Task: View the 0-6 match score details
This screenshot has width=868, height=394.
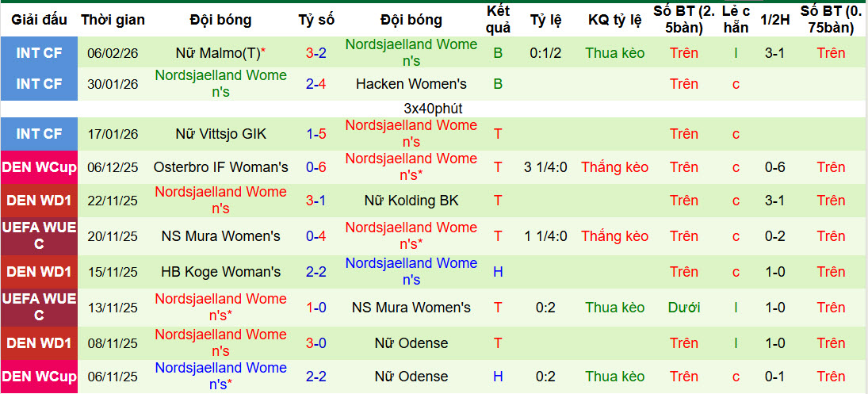Action: pos(316,167)
